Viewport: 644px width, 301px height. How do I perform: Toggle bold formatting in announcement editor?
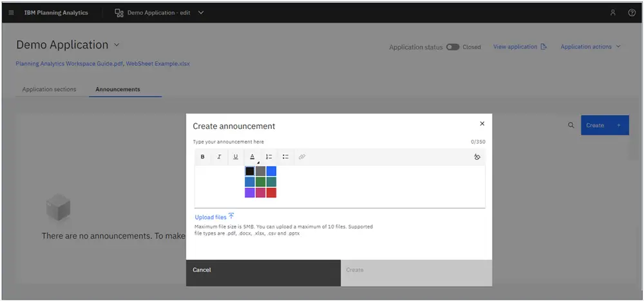click(202, 157)
